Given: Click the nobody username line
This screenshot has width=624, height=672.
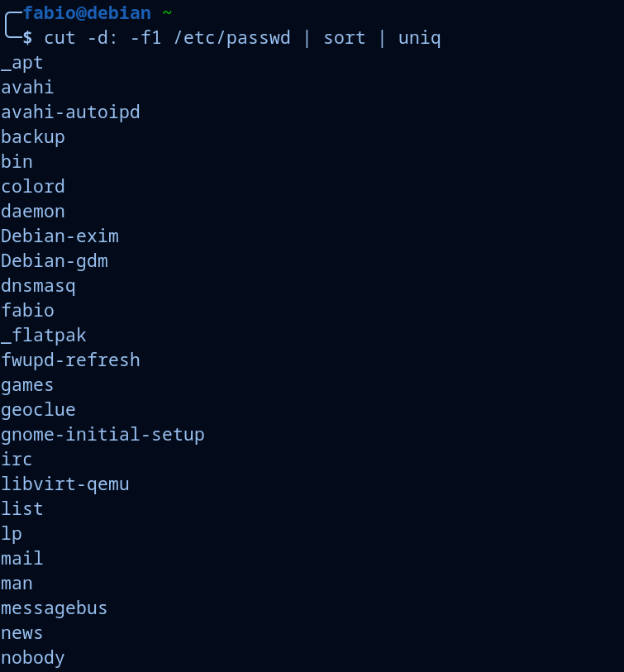Looking at the screenshot, I should [33, 658].
